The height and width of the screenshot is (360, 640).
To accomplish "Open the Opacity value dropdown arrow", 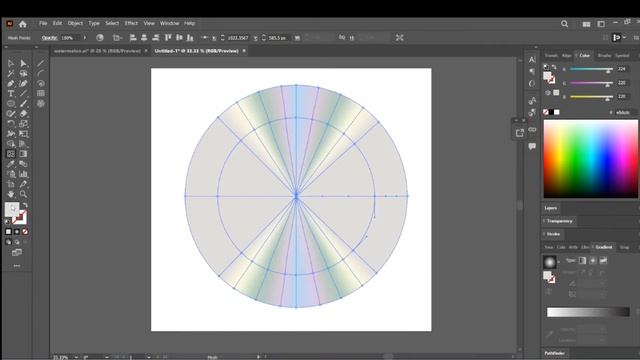I will [84, 38].
